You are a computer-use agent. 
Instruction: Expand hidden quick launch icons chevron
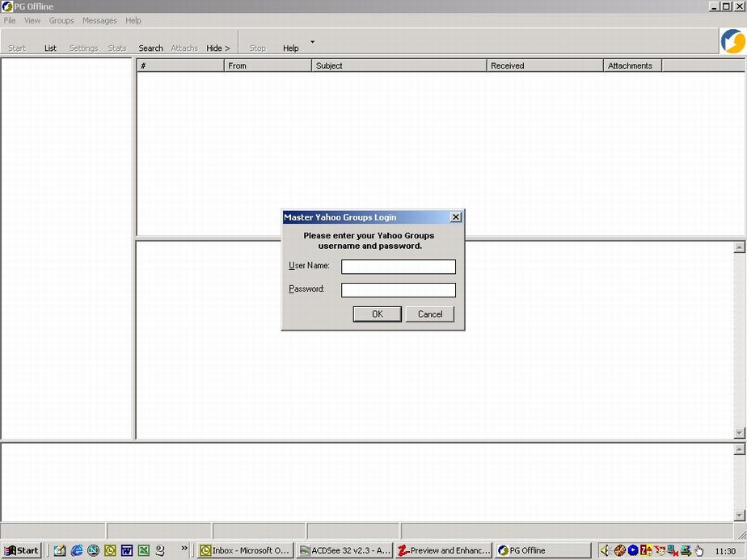click(184, 548)
